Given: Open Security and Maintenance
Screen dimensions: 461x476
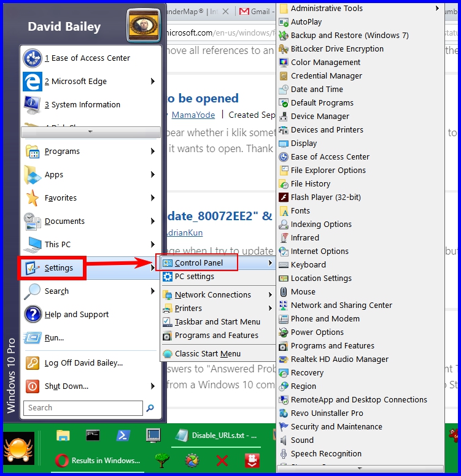Looking at the screenshot, I should pyautogui.click(x=360, y=426).
